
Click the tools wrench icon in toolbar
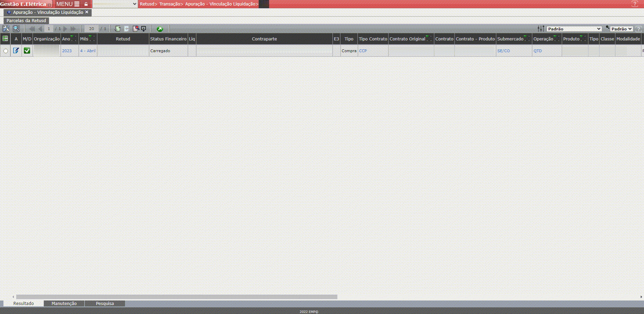pos(6,29)
